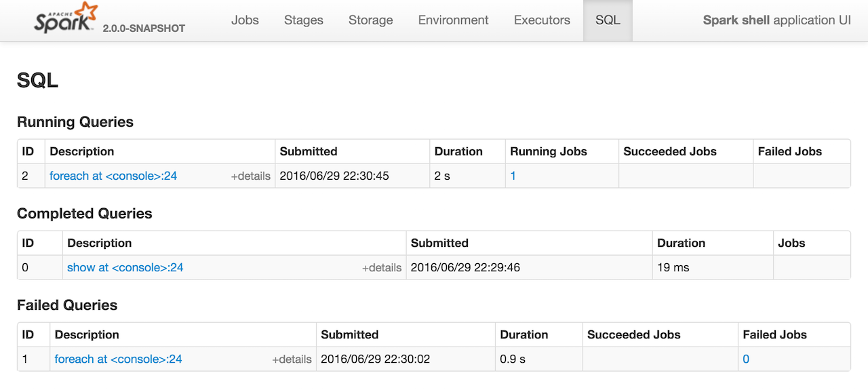Click the Submitted header in Completed Queries
This screenshot has width=868, height=390.
tap(439, 243)
